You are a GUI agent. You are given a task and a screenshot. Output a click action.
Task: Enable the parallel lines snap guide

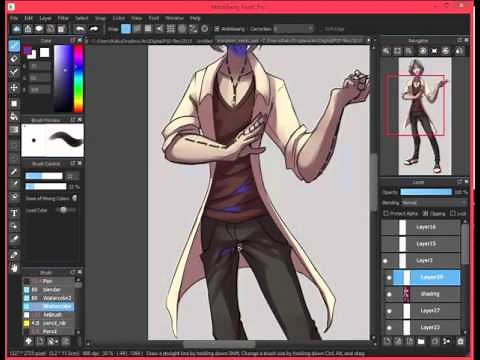tap(137, 29)
